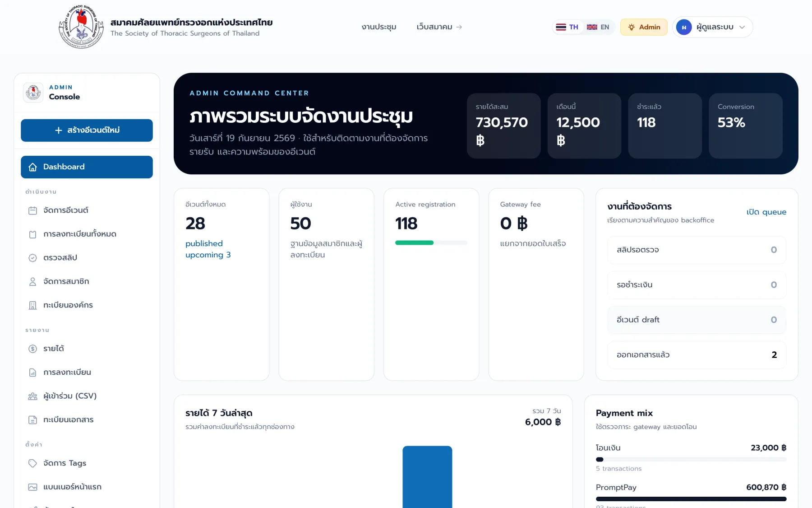Click the building icon for ทะเบียนองค์กร
This screenshot has height=508, width=812.
coord(33,305)
